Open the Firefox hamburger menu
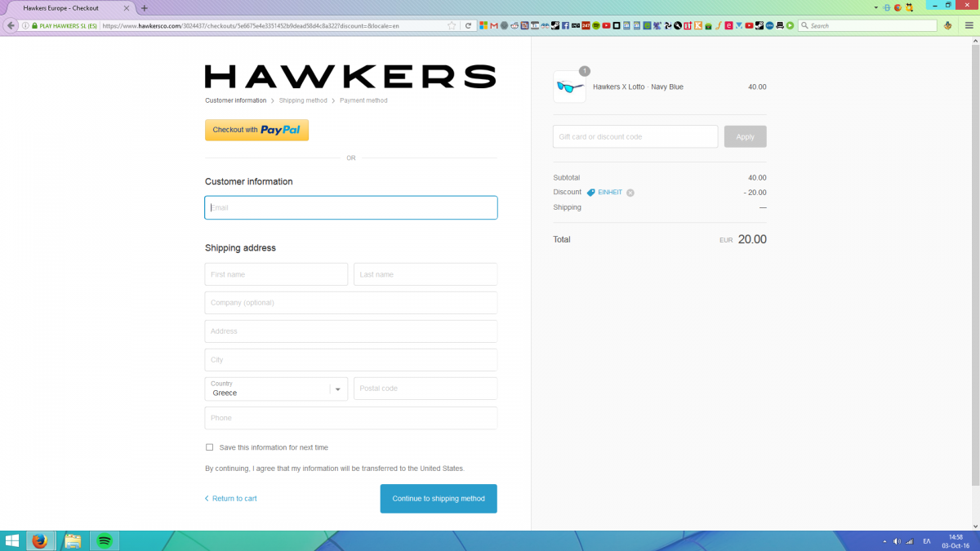 tap(969, 25)
